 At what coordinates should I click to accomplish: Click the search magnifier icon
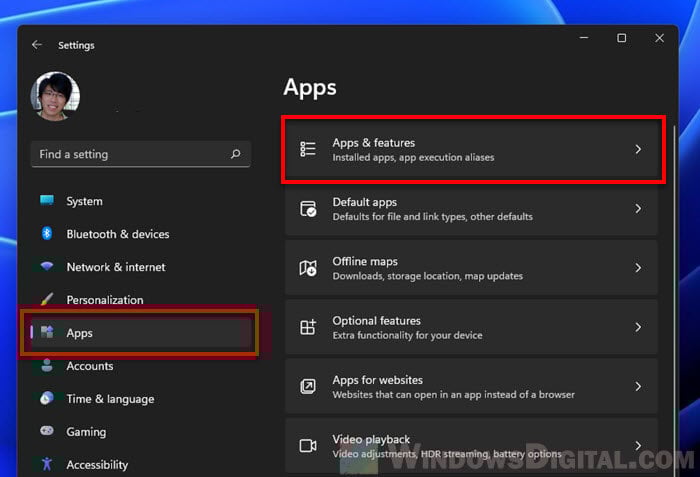point(235,155)
